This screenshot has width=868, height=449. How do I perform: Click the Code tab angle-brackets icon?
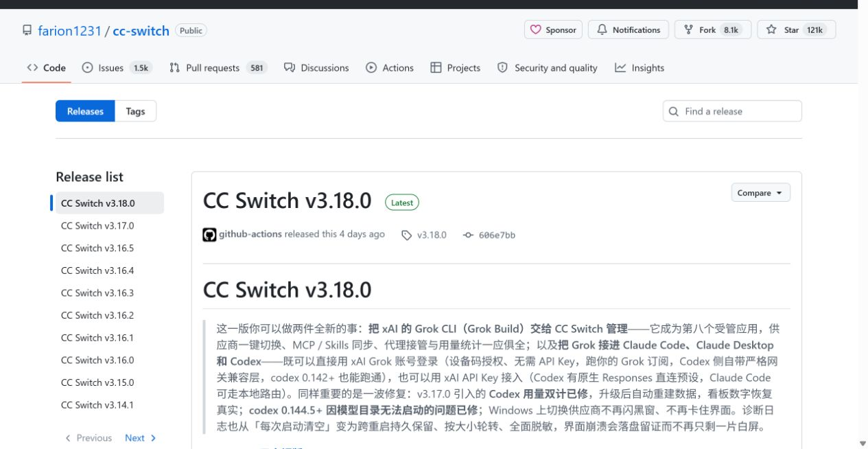coord(32,67)
